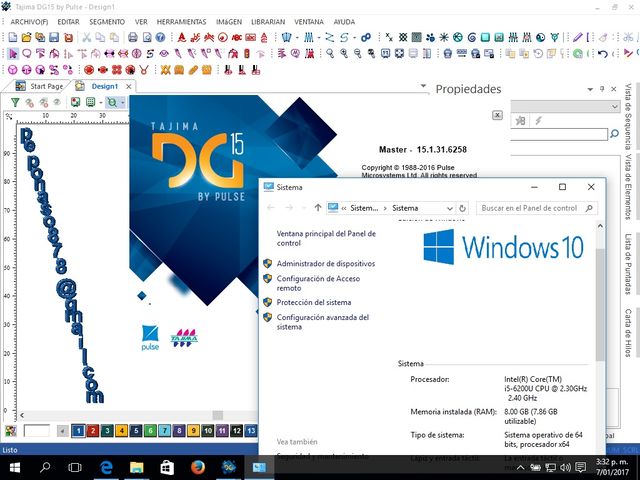Open the design zoom tool dropdown arrow
Screen dimensions: 640x480
[x=122, y=102]
